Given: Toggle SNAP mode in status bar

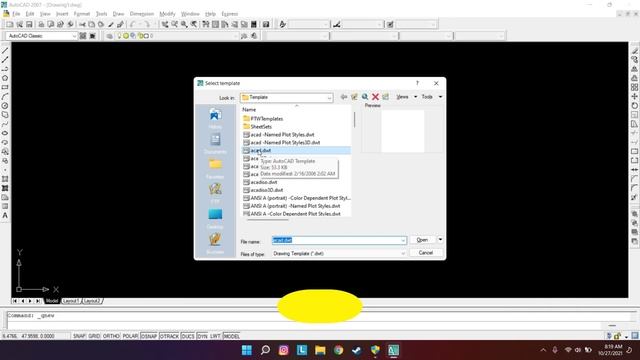Looking at the screenshot, I should coord(79,336).
